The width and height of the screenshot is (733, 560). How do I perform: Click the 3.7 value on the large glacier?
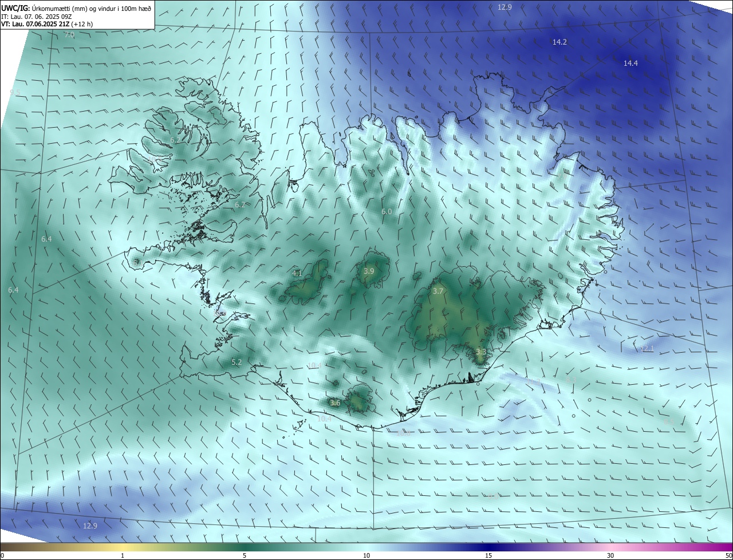[x=438, y=291]
